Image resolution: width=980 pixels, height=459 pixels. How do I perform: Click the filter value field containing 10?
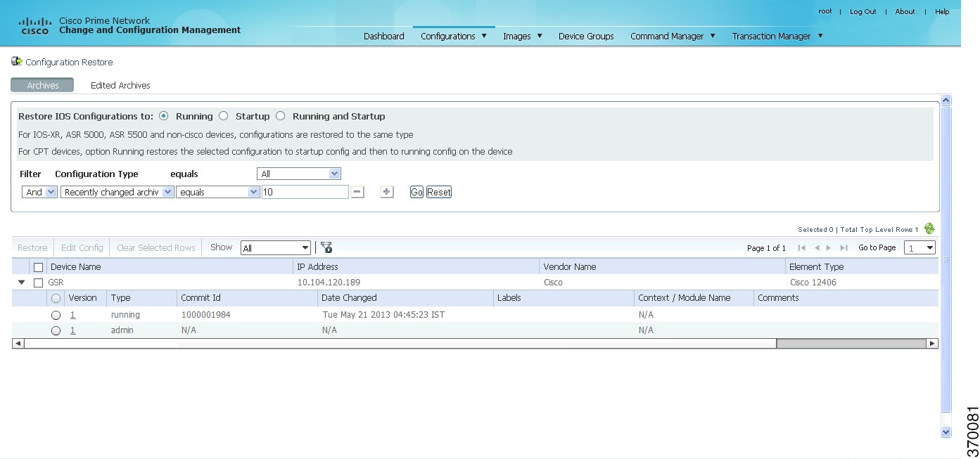click(x=305, y=192)
